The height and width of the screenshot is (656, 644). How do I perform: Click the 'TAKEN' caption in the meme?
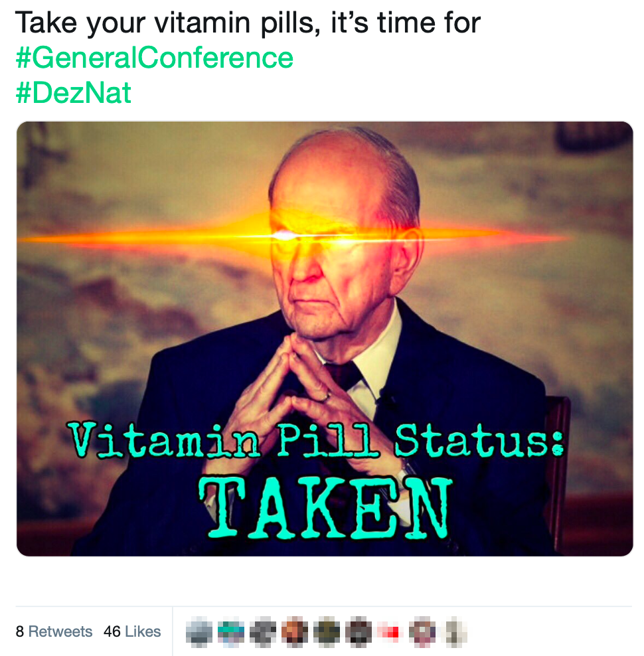coord(325,507)
